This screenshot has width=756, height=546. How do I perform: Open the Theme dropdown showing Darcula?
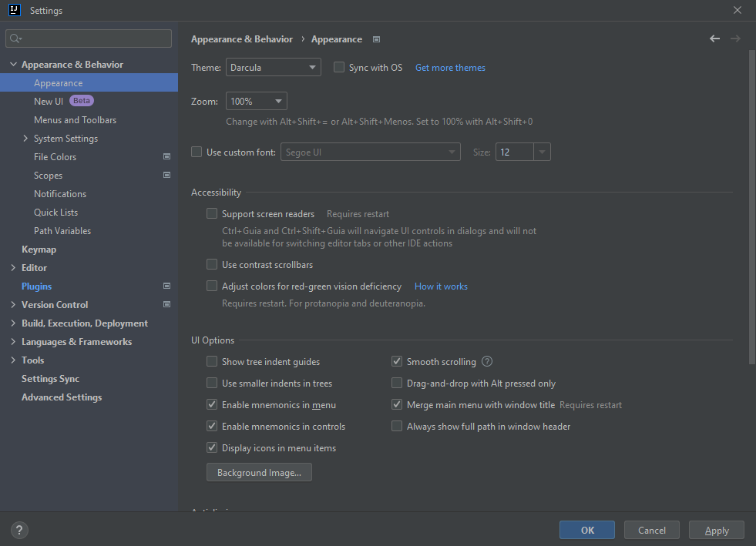tap(274, 68)
